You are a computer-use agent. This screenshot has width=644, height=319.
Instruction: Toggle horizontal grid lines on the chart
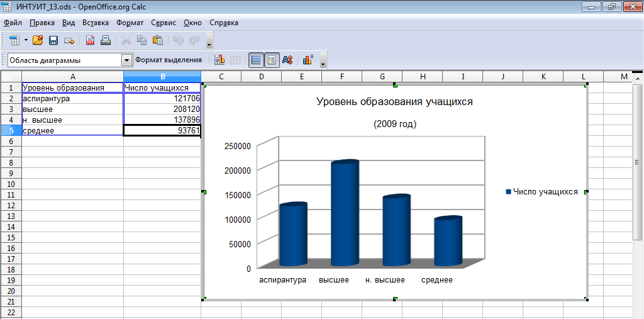(257, 60)
